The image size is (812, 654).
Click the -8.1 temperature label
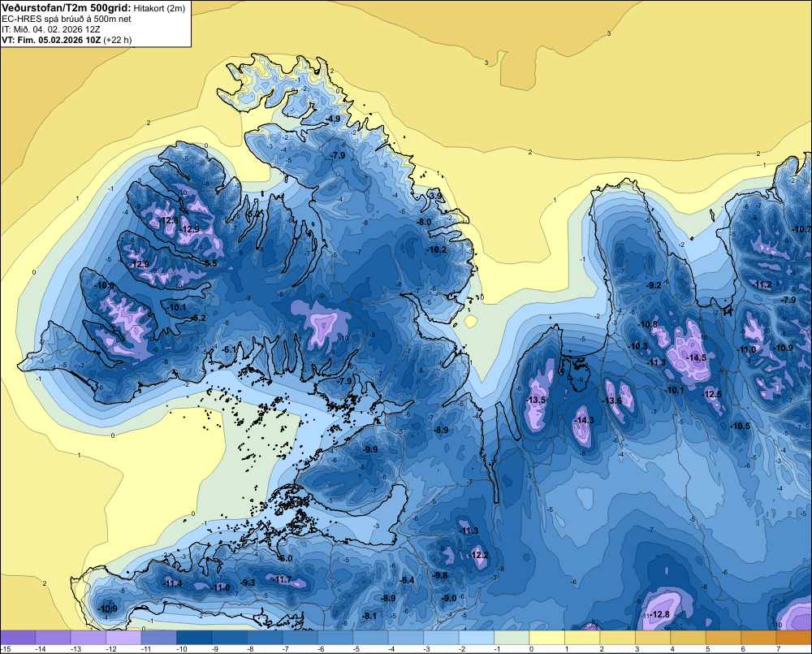coord(369,616)
